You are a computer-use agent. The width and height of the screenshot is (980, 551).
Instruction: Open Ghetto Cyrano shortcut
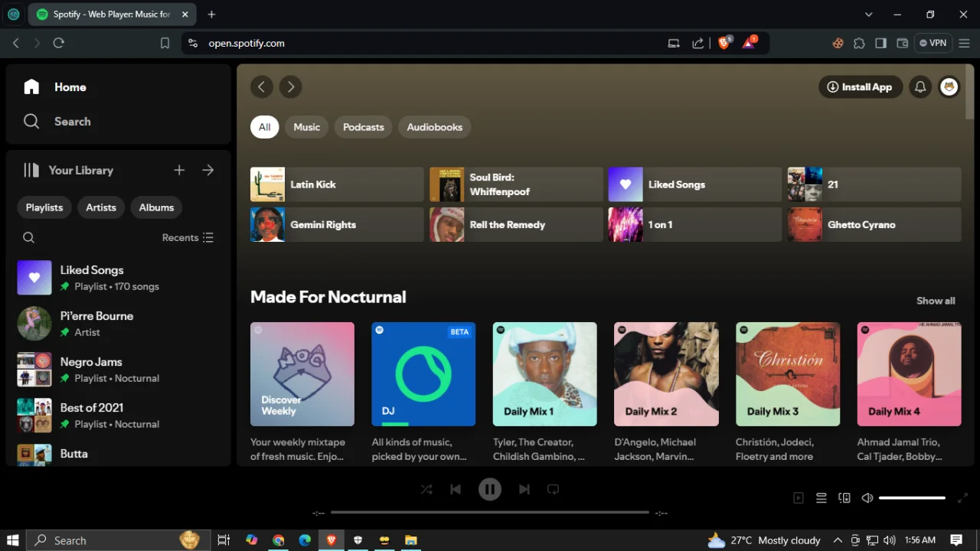(x=874, y=225)
